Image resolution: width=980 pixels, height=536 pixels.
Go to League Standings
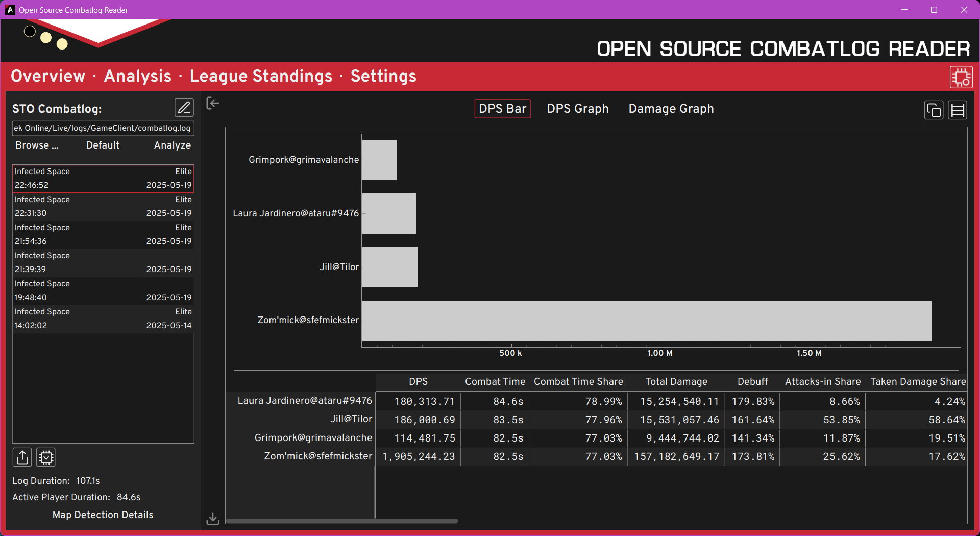coord(261,76)
